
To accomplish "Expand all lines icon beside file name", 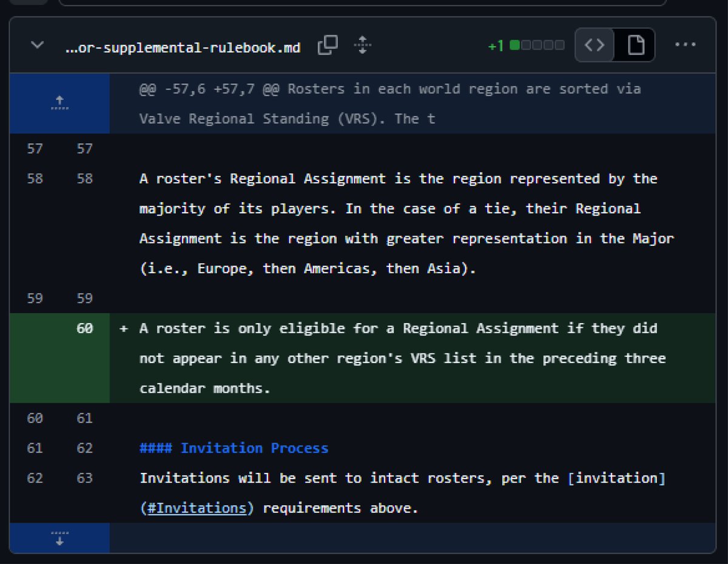I will 362,46.
